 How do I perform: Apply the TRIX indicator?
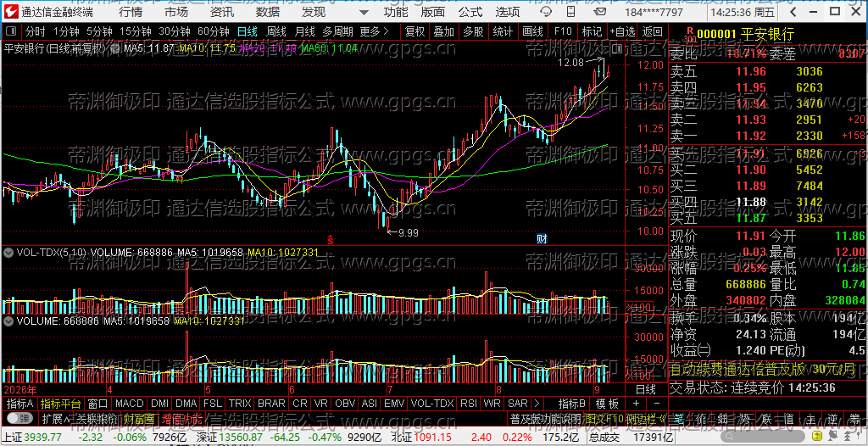point(240,403)
